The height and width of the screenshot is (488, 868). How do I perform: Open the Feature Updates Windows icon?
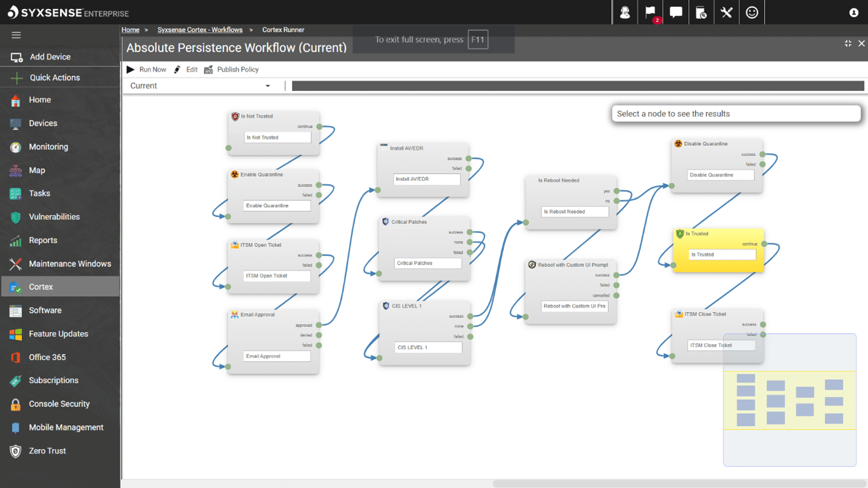coord(16,334)
